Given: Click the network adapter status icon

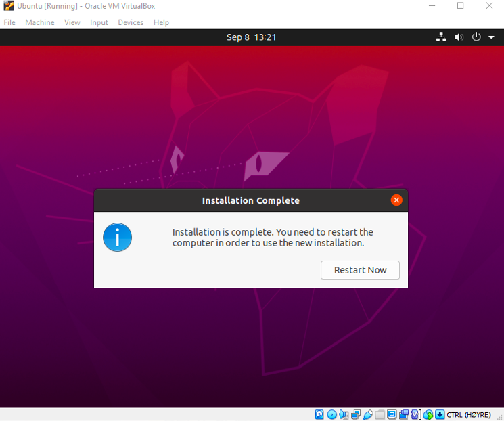Looking at the screenshot, I should [x=356, y=414].
